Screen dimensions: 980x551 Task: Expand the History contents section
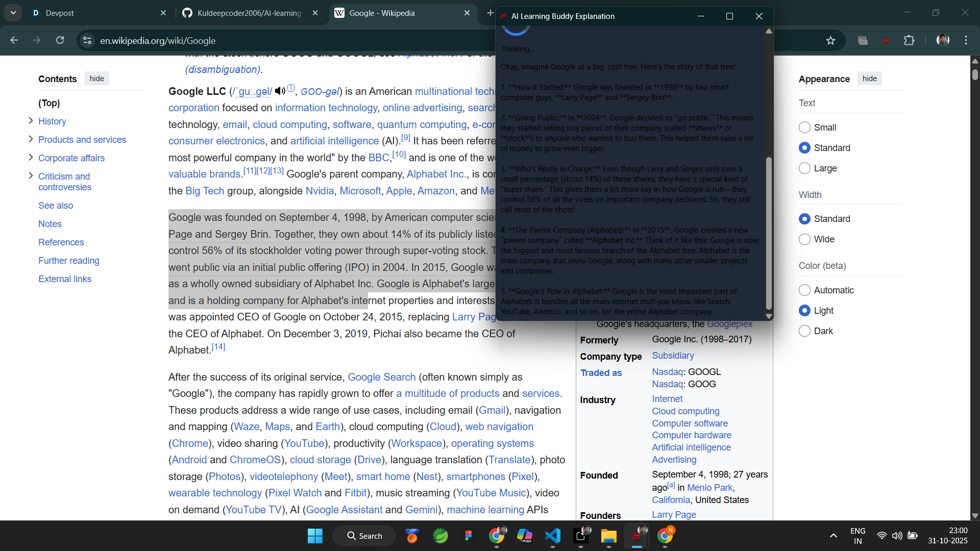point(31,121)
